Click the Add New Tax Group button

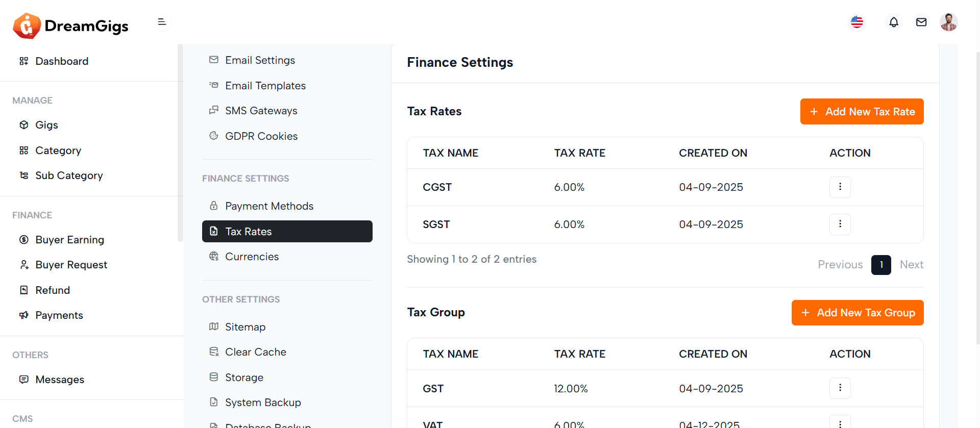[857, 312]
